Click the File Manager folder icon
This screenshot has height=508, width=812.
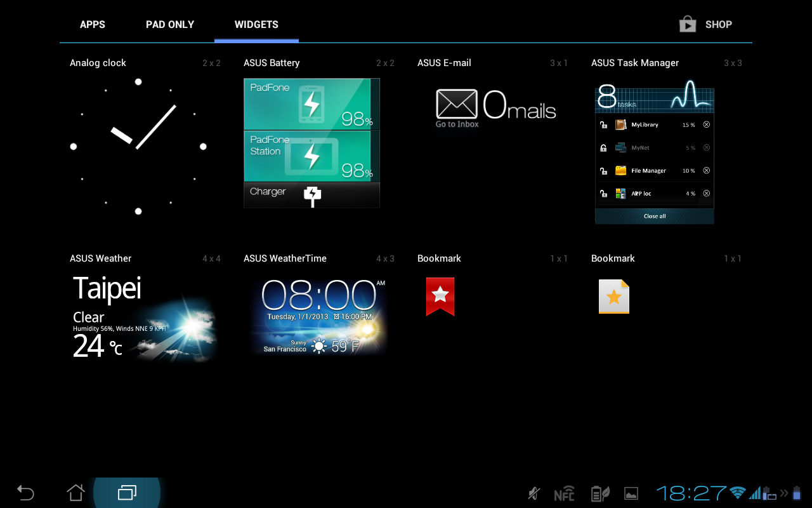620,171
